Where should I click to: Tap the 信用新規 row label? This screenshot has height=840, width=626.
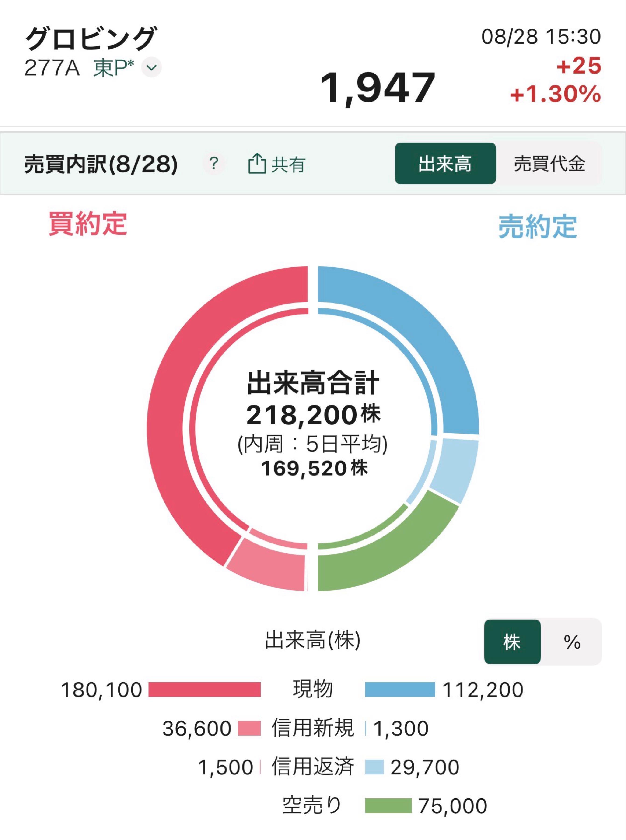(x=313, y=728)
